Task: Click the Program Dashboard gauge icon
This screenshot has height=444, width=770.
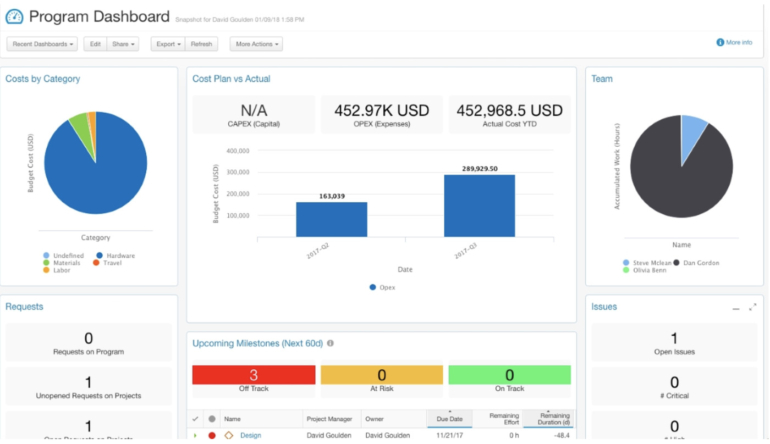Action: pyautogui.click(x=14, y=17)
